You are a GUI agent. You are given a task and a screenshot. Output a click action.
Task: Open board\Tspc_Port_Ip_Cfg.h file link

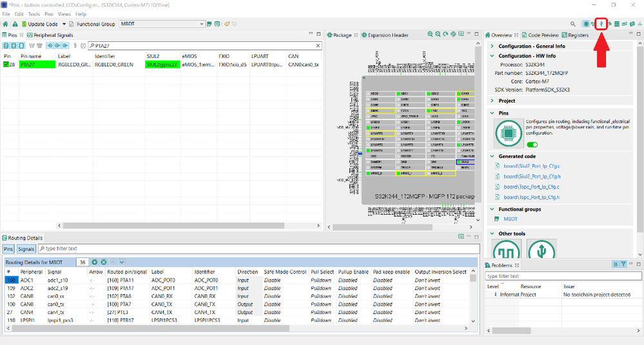[x=531, y=197]
